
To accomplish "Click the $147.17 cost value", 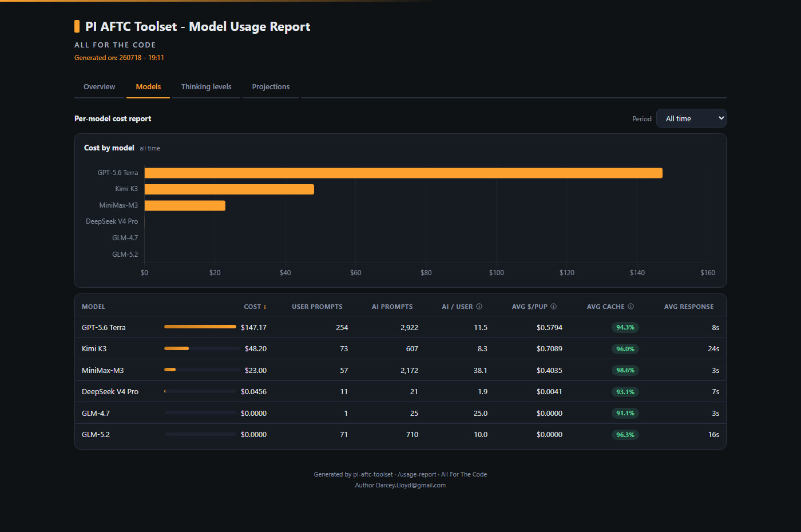I will [x=253, y=328].
